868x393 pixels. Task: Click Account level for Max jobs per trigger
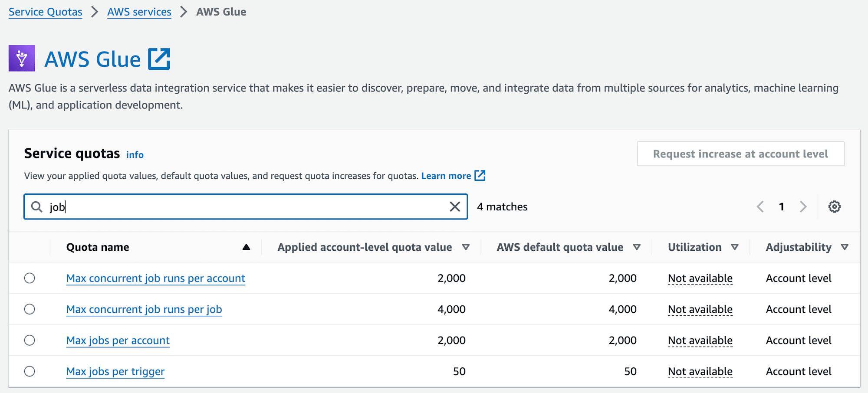799,371
